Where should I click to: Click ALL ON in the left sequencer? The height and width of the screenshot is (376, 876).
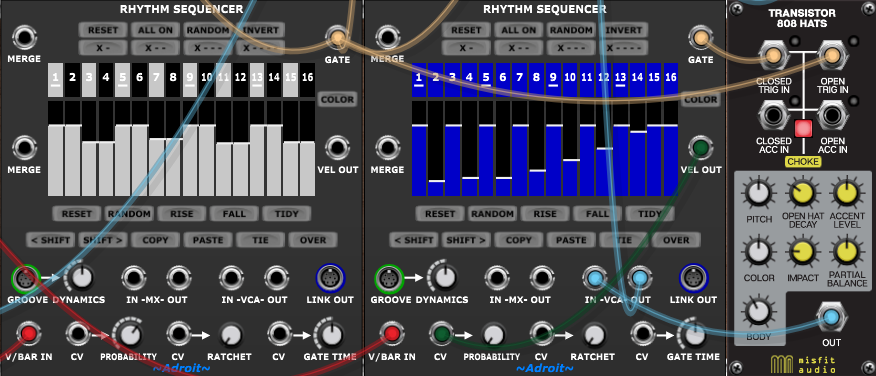pyautogui.click(x=155, y=30)
